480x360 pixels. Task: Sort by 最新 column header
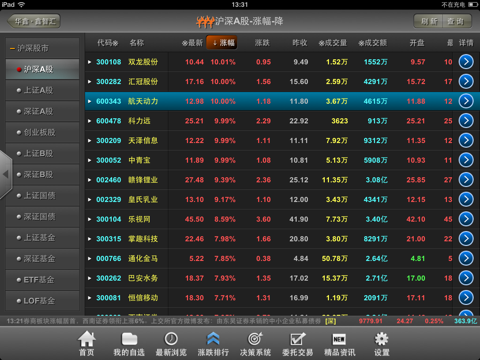[x=192, y=43]
